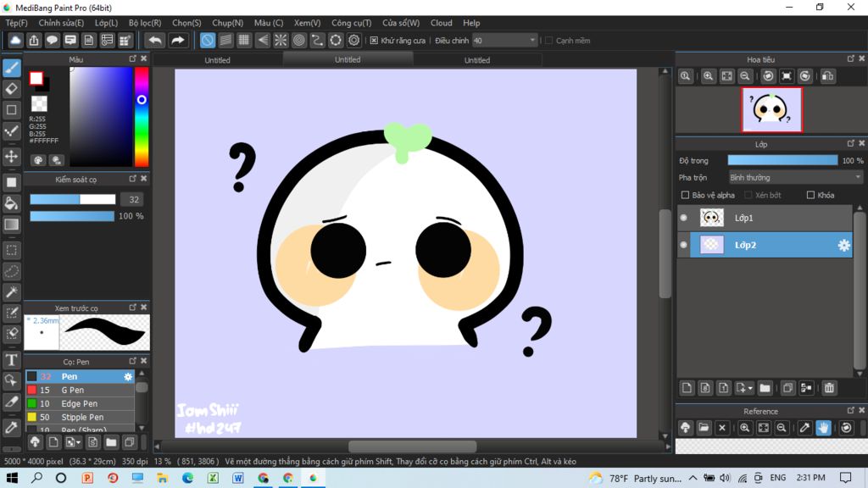Open Lớp2 layer settings gear

click(843, 245)
